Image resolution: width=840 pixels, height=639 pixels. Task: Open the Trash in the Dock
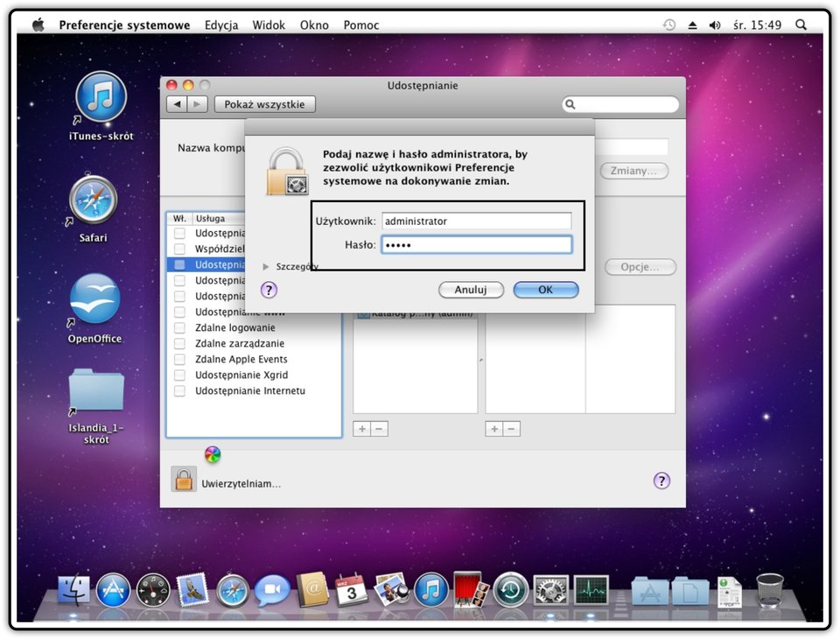[x=769, y=590]
